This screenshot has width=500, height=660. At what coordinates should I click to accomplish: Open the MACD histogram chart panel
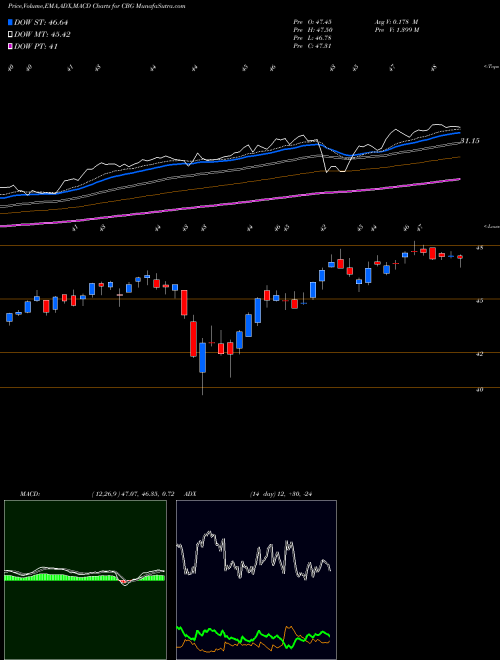click(x=85, y=580)
